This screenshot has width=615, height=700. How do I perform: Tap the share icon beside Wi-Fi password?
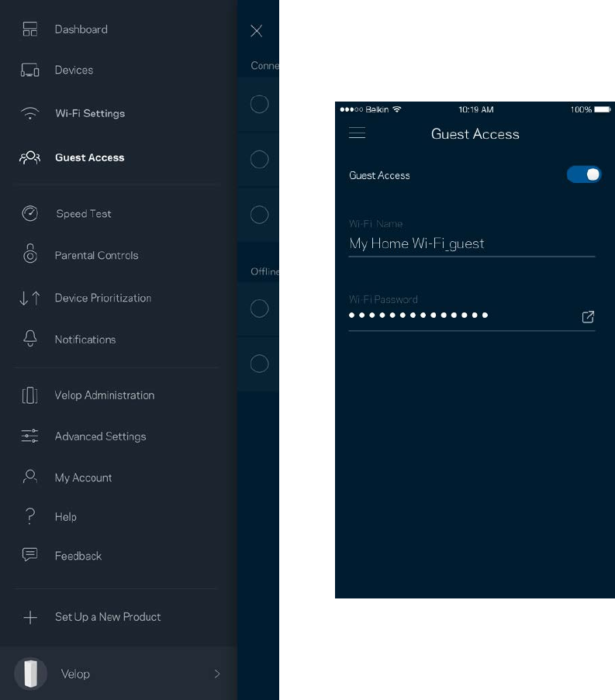pos(588,316)
